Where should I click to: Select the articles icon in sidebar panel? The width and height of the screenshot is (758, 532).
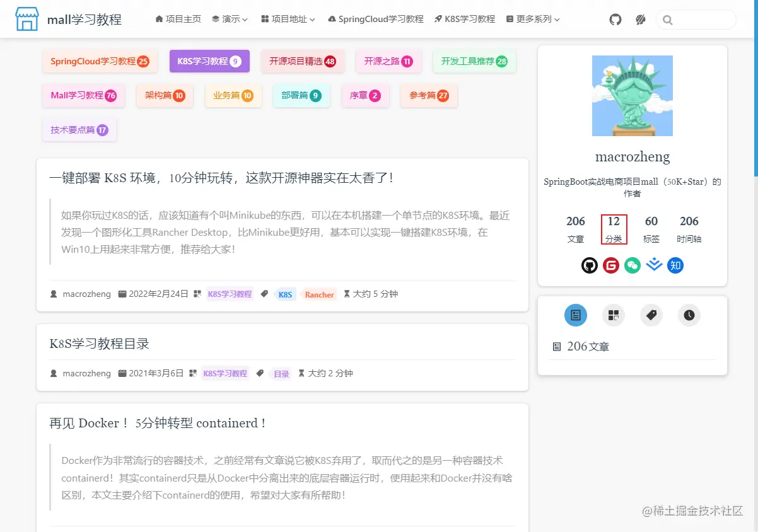tap(576, 315)
